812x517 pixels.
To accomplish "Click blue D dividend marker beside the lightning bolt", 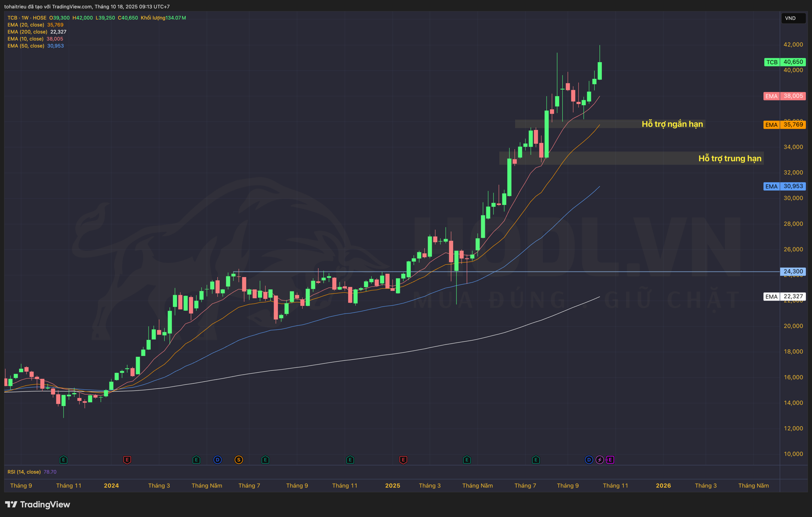I will (x=588, y=460).
